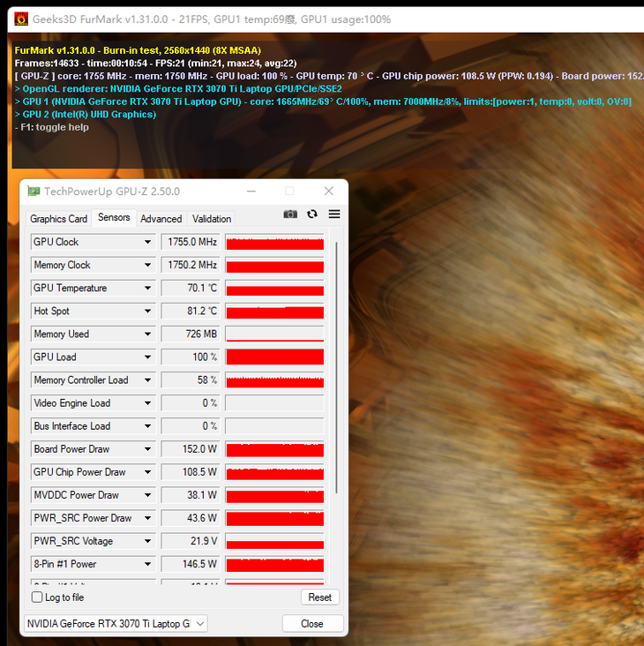The image size is (644, 646).
Task: Open the GPU Clock sensor dropdown
Action: (x=147, y=242)
